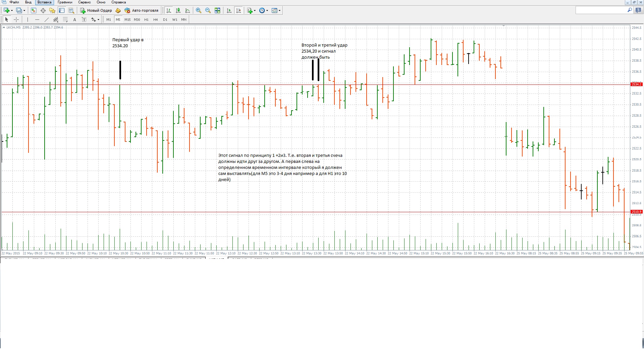Open the Strategy Tester icon
Viewport: 644px width, 362px height.
click(x=71, y=10)
